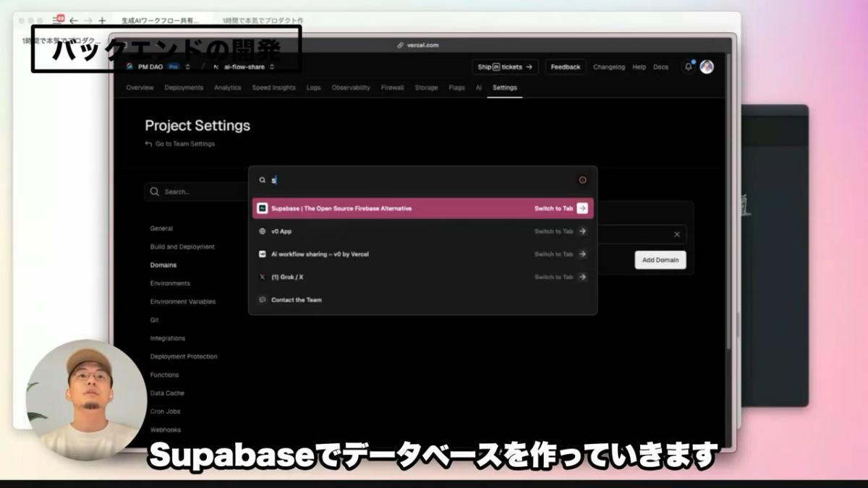This screenshot has height=488, width=868.
Task: Expand the PM DAO team switcher
Action: (188, 67)
